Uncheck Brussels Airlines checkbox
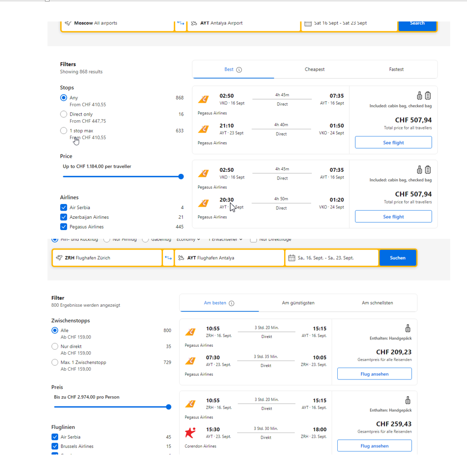Screen dimensions: 467x476 tap(55, 446)
